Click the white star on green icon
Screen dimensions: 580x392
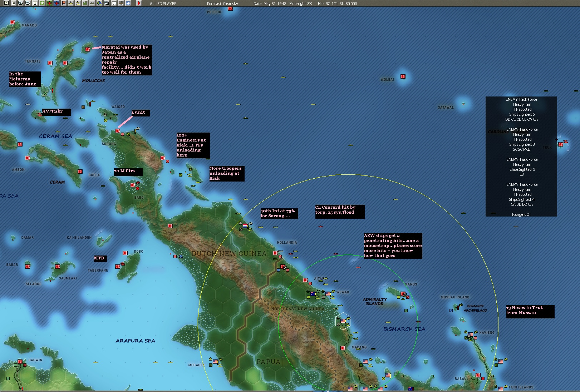(42, 3)
